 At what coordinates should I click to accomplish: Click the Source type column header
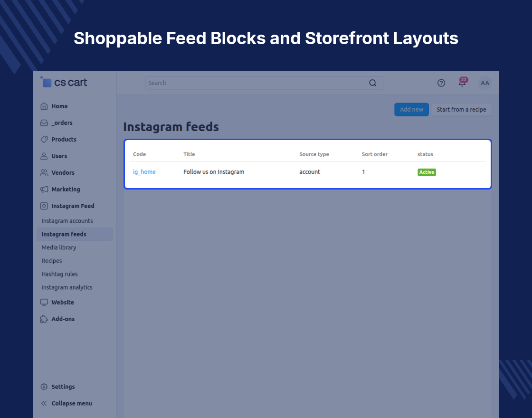[x=314, y=154]
